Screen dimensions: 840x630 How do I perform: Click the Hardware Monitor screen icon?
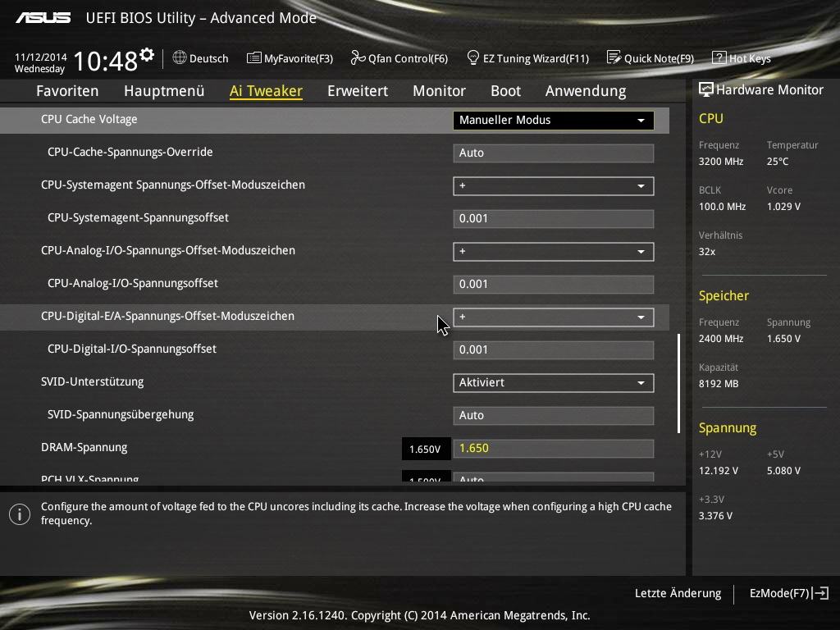pyautogui.click(x=706, y=89)
